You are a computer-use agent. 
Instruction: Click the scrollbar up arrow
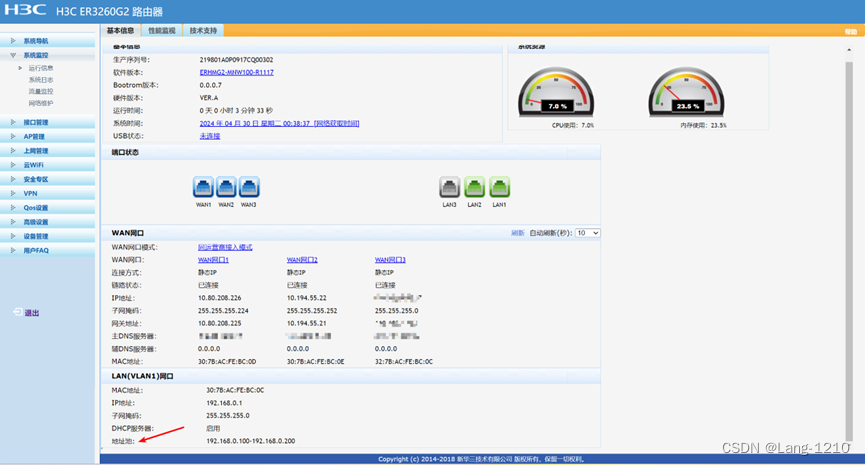coord(849,50)
